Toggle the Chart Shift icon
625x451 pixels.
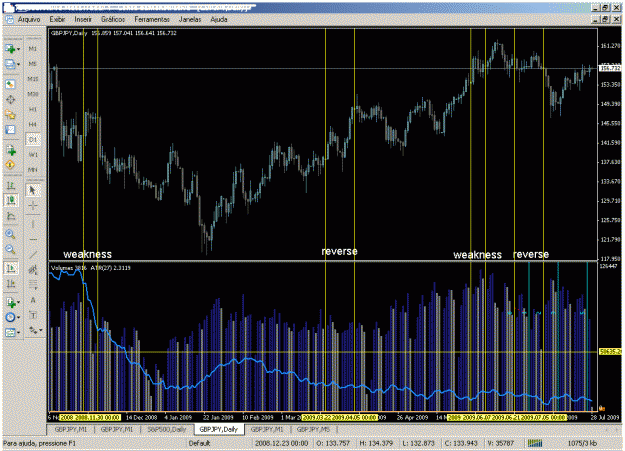tap(10, 284)
